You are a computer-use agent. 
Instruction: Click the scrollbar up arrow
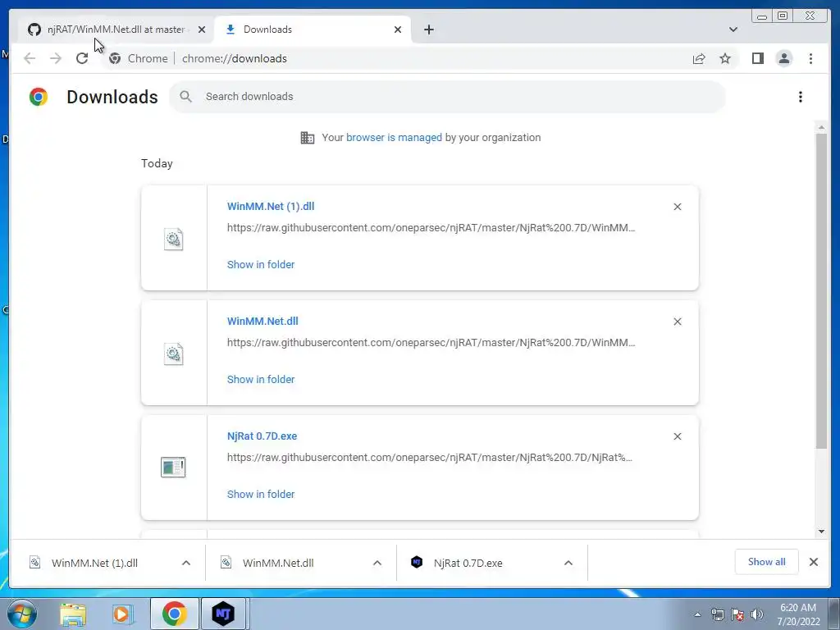pyautogui.click(x=821, y=127)
